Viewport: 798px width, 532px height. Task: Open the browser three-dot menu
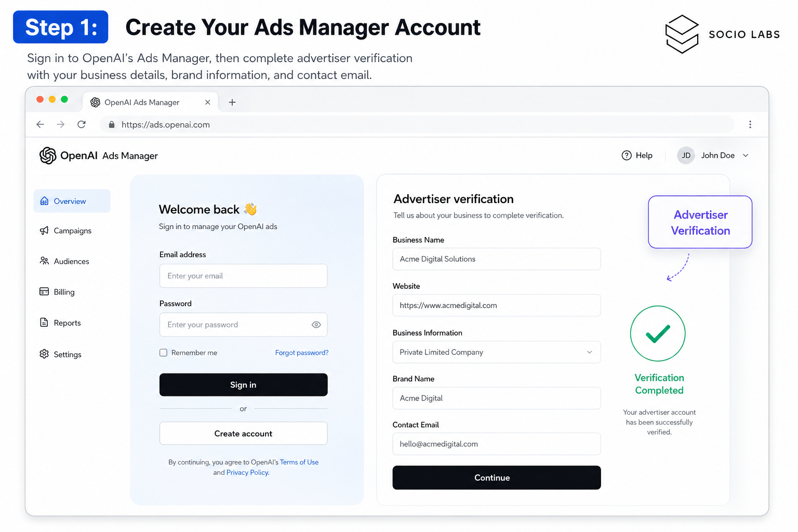[750, 125]
